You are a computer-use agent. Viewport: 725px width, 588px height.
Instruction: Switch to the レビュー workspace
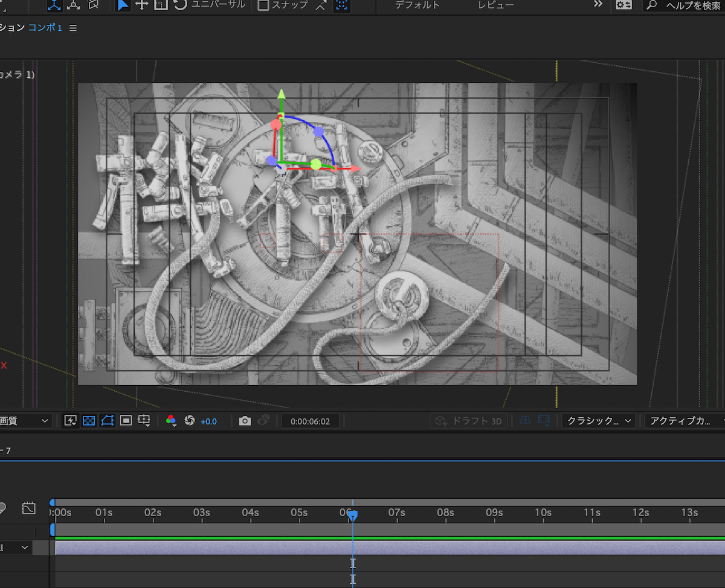(x=496, y=5)
